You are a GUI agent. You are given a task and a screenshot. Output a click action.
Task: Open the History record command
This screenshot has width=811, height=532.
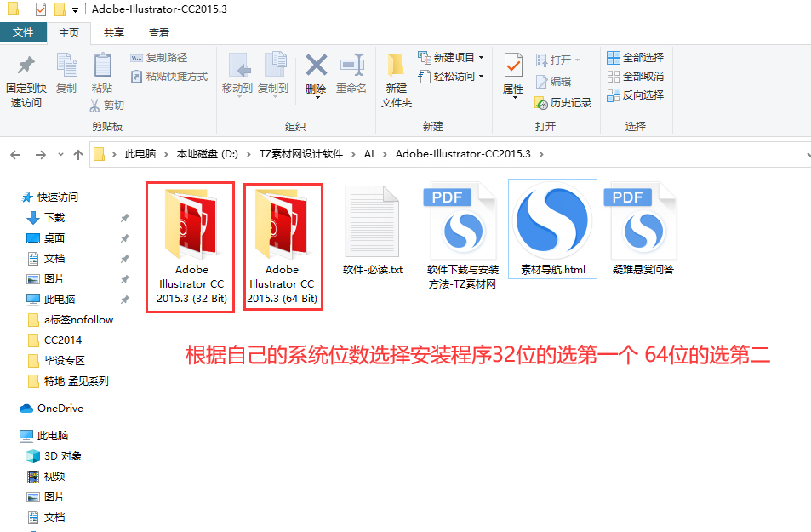563,103
